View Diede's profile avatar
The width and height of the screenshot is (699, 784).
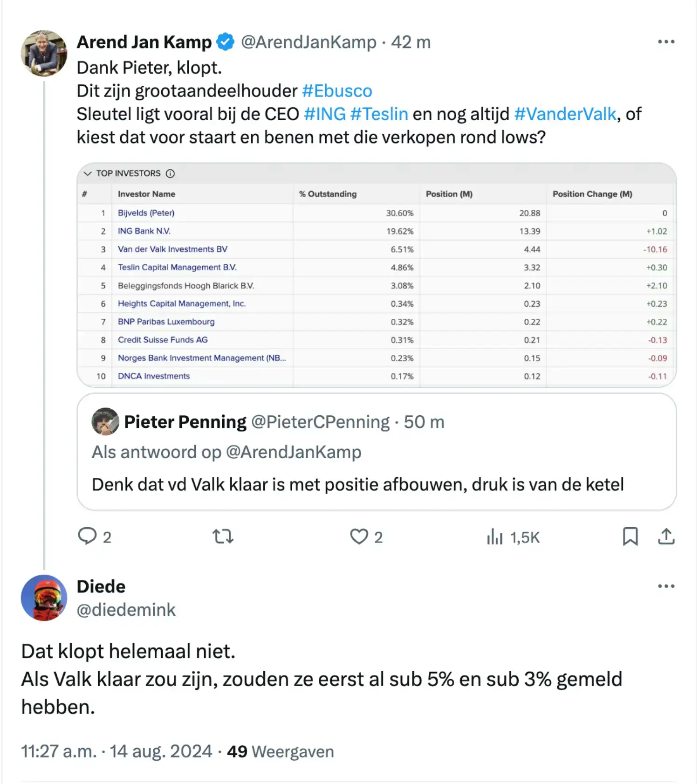coord(44,598)
